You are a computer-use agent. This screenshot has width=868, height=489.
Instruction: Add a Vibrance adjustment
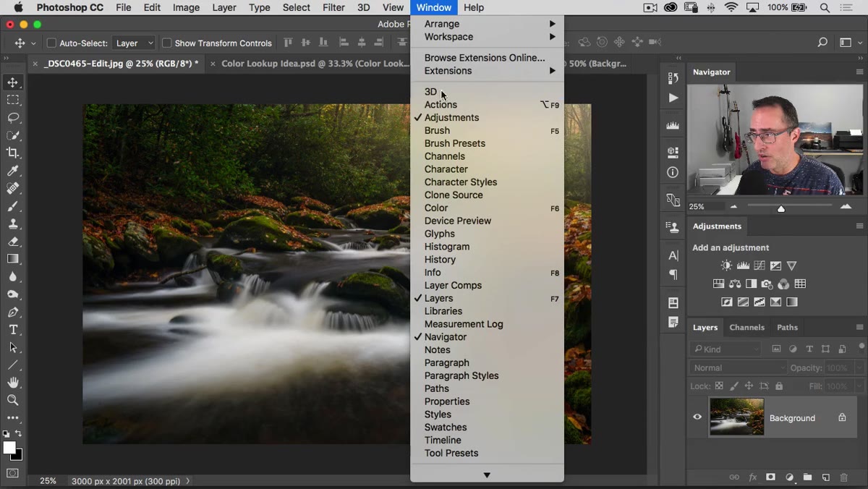[792, 265]
